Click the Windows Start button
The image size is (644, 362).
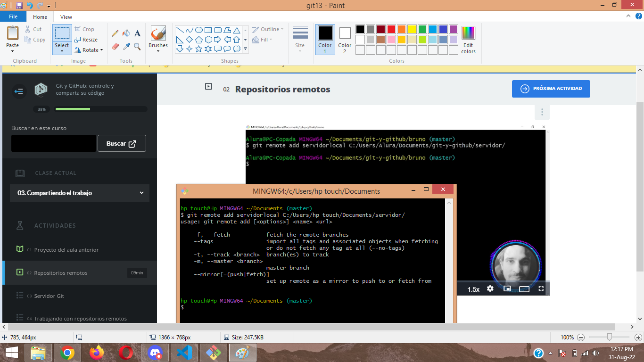click(11, 353)
